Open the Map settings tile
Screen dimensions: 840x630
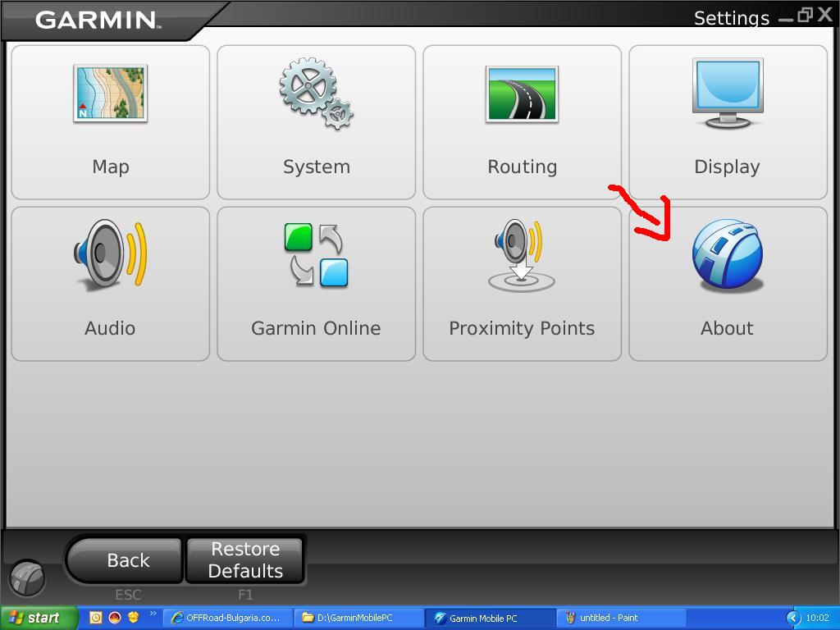[x=111, y=122]
